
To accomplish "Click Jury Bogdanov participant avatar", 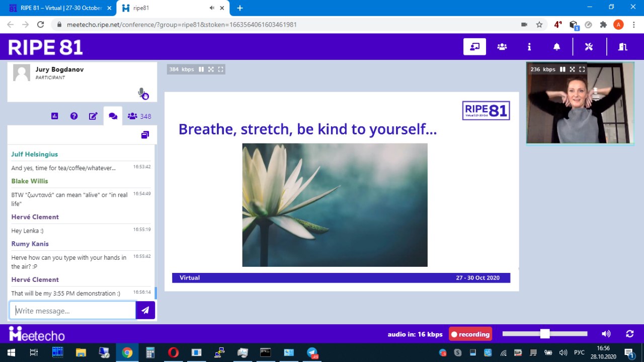I will point(22,73).
